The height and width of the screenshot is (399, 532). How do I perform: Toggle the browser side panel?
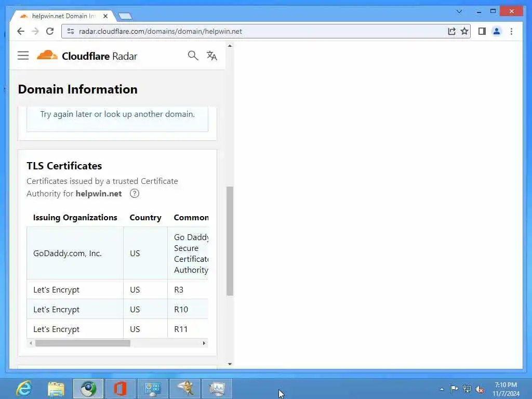coord(482,31)
